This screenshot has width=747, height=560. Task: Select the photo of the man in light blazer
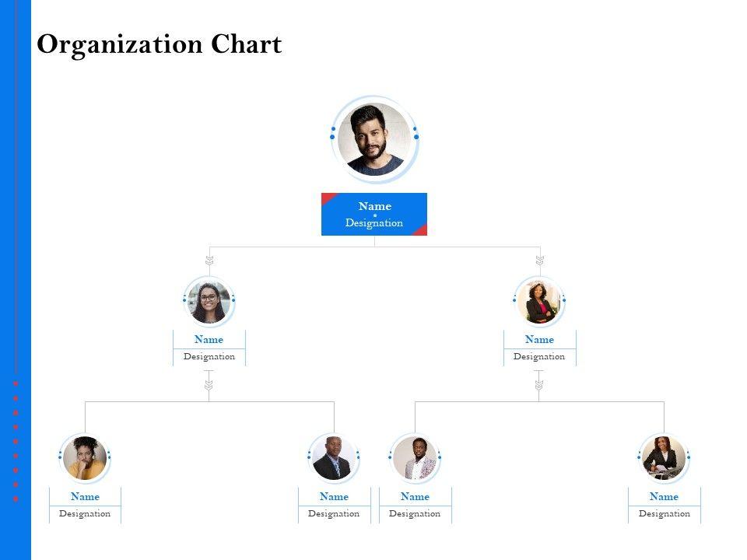(x=415, y=458)
